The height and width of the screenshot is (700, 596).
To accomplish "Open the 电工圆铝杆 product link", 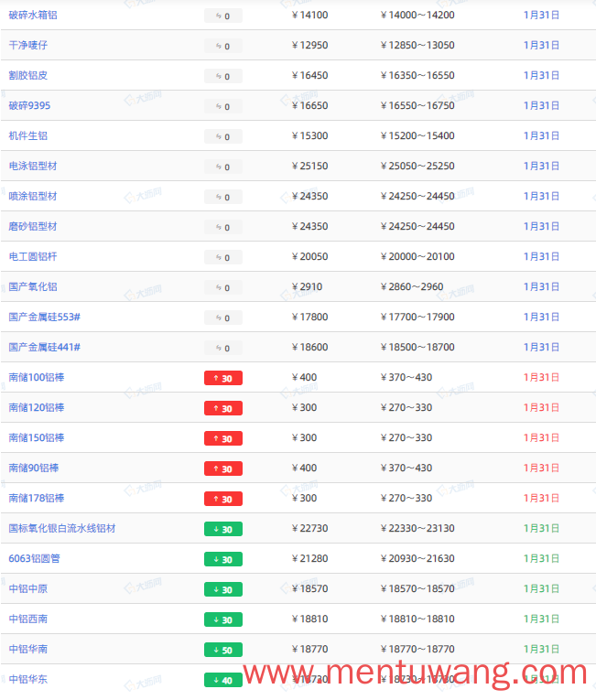I will coord(33,257).
